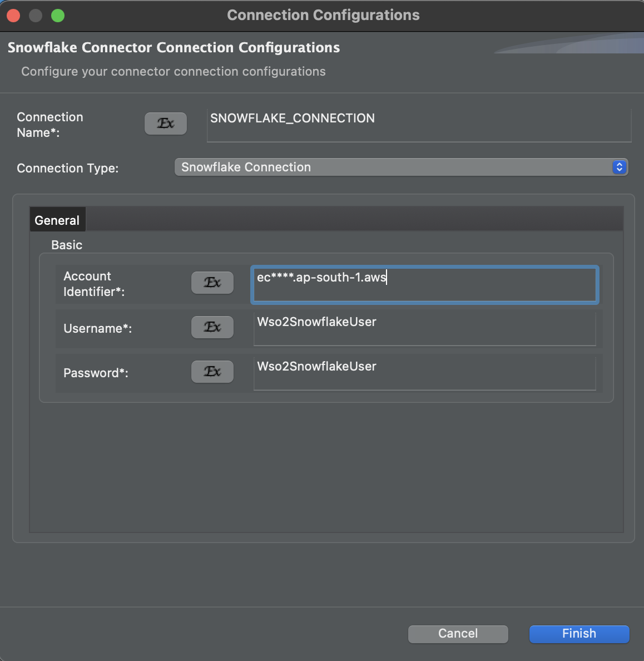The height and width of the screenshot is (661, 644).
Task: Focus the Password input field
Action: click(424, 373)
